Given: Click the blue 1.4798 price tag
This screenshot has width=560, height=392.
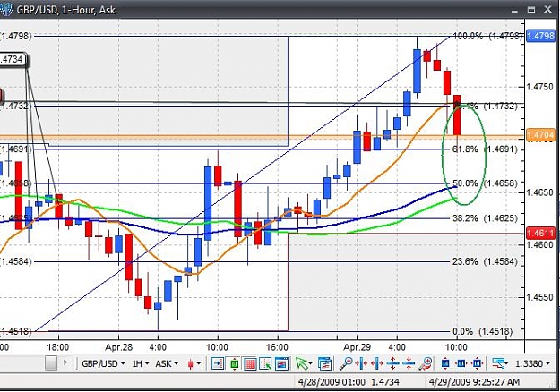Looking at the screenshot, I should point(540,36).
